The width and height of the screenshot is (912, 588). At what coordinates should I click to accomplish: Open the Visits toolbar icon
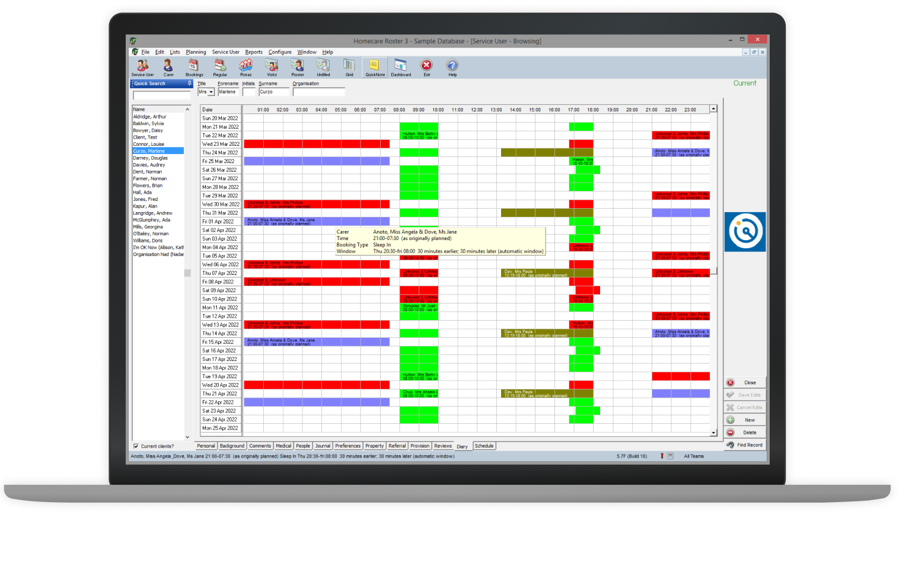(x=272, y=68)
